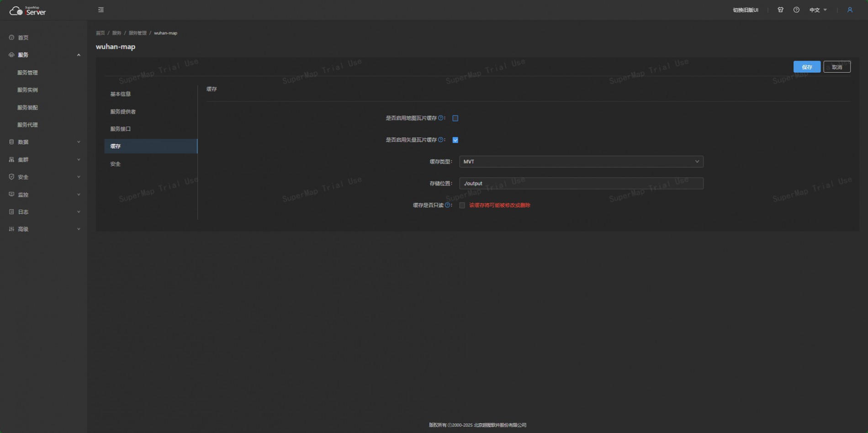
Task: Switch to the 安全 settings tab
Action: tap(151, 164)
